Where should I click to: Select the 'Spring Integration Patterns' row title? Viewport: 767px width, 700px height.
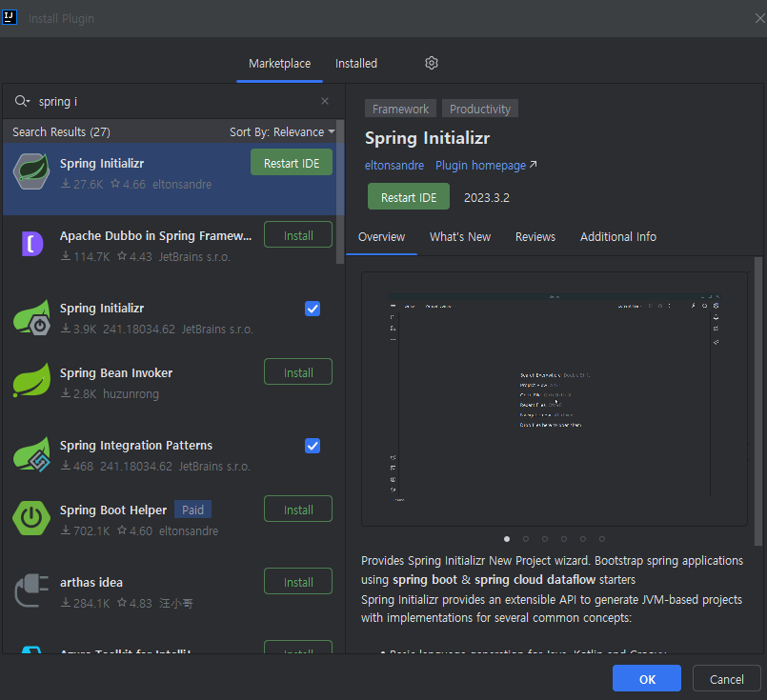click(x=136, y=446)
